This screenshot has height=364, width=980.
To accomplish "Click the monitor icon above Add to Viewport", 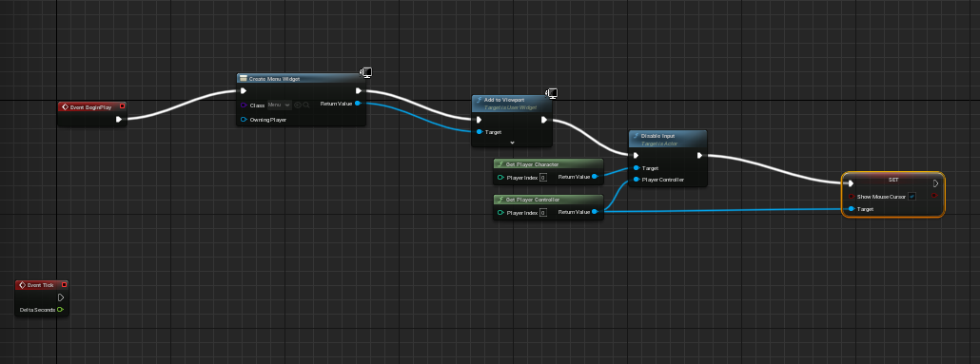I will pyautogui.click(x=552, y=94).
